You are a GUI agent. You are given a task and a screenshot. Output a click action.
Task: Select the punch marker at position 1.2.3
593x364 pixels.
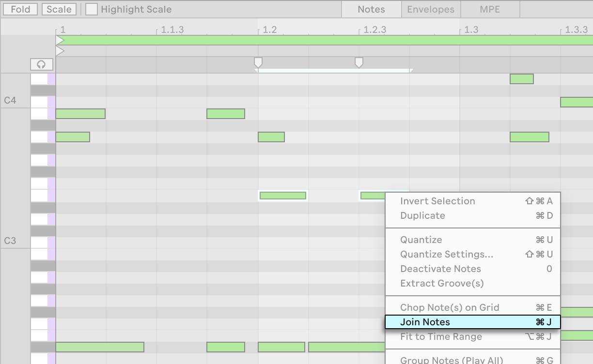tap(359, 62)
